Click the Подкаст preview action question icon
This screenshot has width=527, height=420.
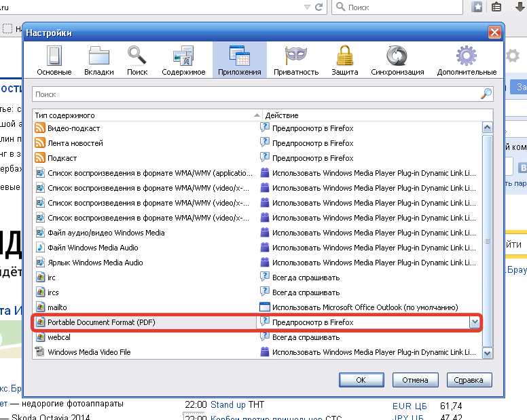pos(264,157)
